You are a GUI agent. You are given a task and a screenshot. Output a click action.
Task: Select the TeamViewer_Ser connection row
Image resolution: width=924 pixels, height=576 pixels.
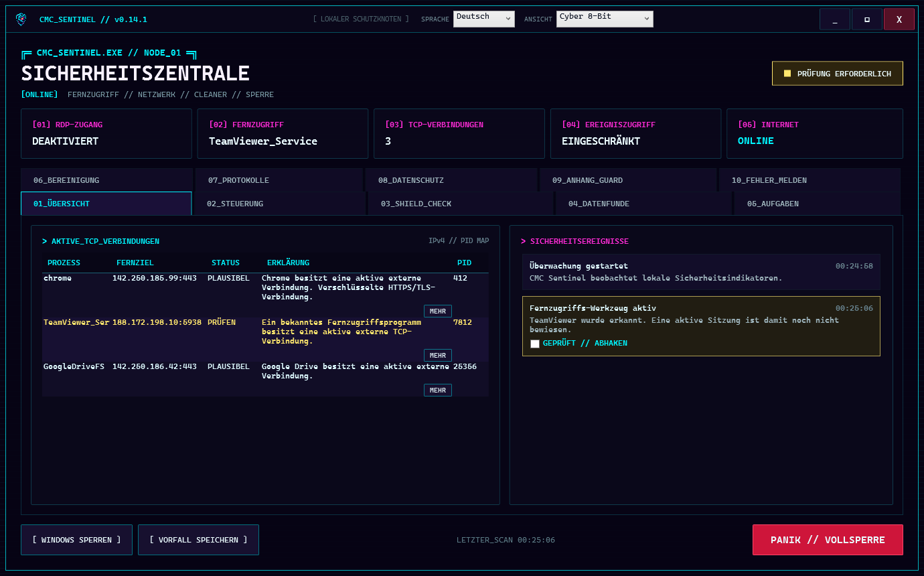coord(265,340)
